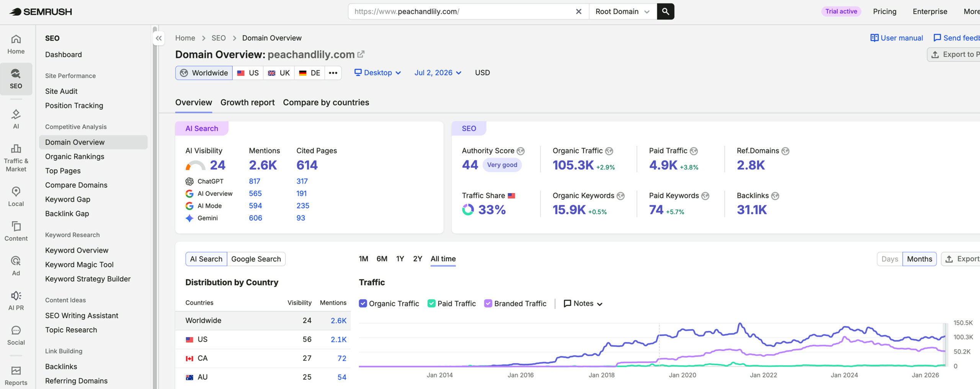Toggle Organic Traffic checkbox in chart
Screen dimensions: 980x389
(363, 303)
